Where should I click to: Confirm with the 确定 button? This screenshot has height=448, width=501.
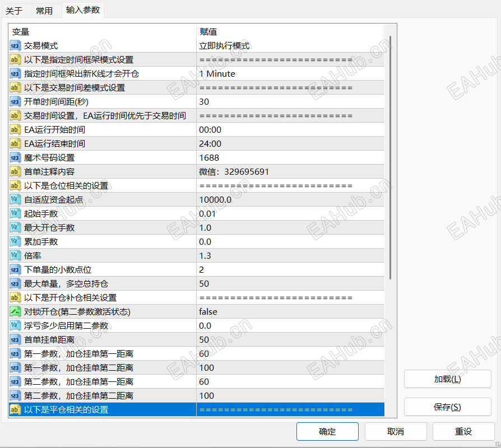coord(327,431)
